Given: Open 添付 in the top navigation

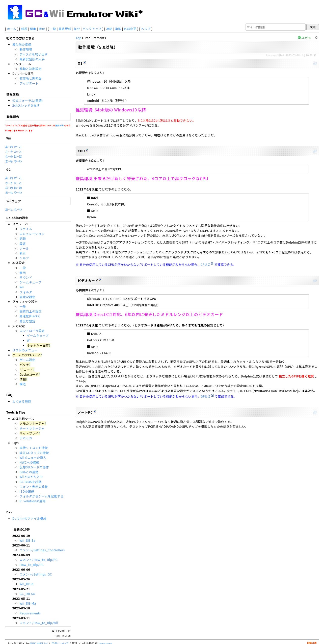Looking at the screenshot, I should (42, 29).
